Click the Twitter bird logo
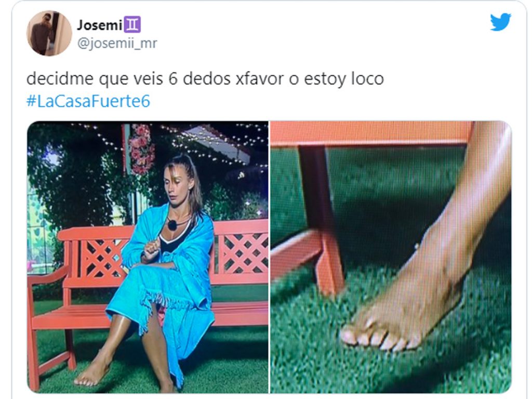Viewport: 532px width, 399px height. (x=500, y=22)
